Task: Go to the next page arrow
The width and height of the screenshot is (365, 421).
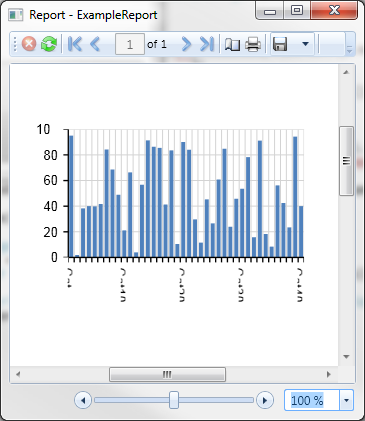Action: click(186, 44)
